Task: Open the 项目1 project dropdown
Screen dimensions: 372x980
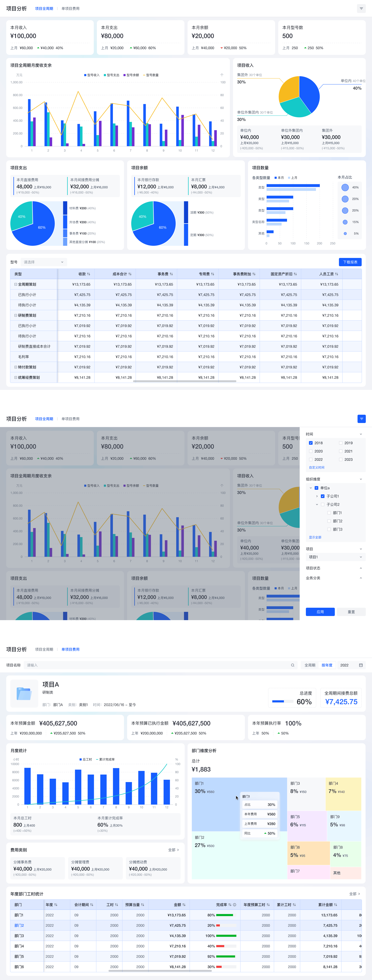Action: pos(336,557)
